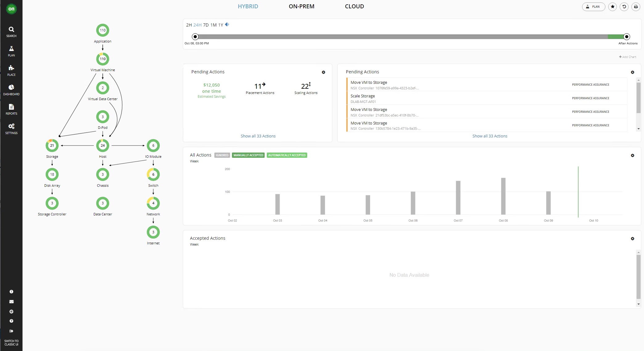The height and width of the screenshot is (351, 644).
Task: Open gear menu of Accepted Actions panel
Action: point(633,239)
